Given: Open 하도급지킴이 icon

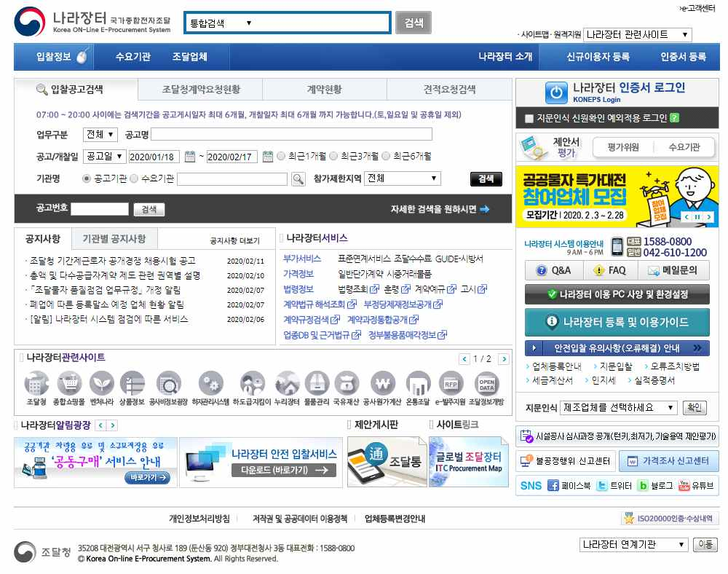Looking at the screenshot, I should pyautogui.click(x=252, y=385).
